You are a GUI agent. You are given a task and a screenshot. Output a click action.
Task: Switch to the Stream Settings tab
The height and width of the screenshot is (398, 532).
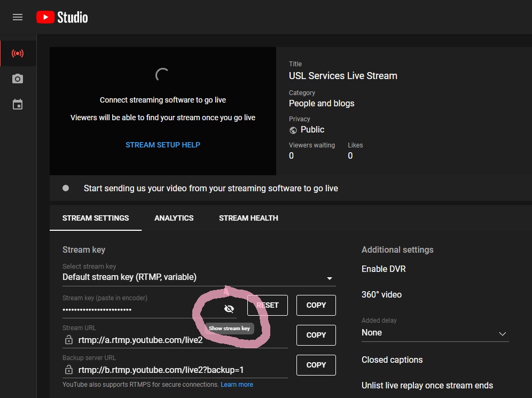96,218
